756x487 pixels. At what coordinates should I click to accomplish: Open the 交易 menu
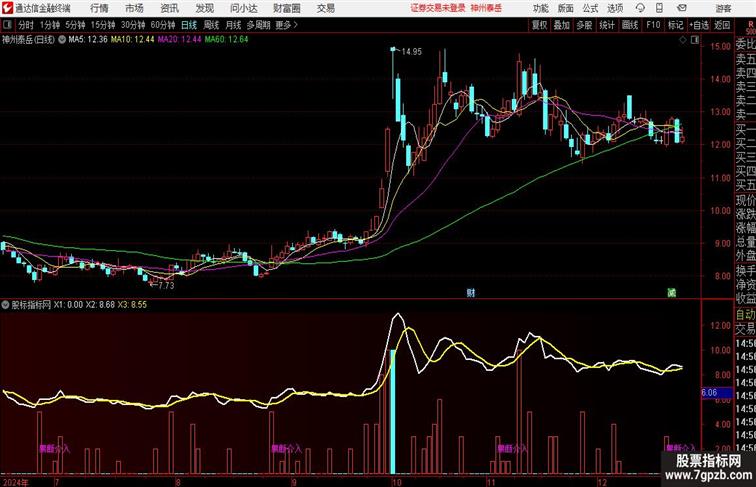click(325, 8)
